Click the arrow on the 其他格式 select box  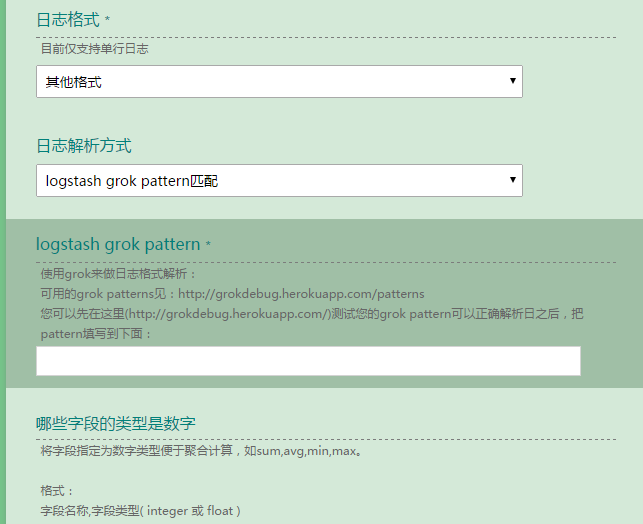pos(512,81)
